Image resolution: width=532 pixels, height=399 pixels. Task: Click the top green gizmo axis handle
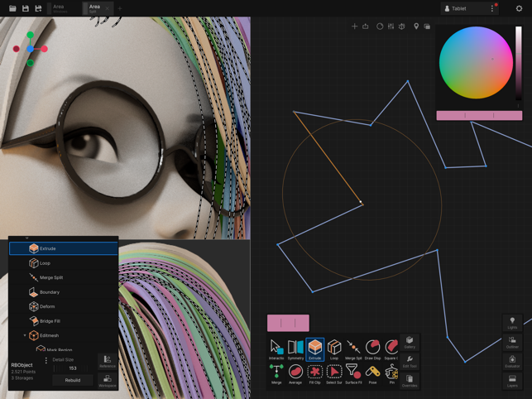point(30,35)
